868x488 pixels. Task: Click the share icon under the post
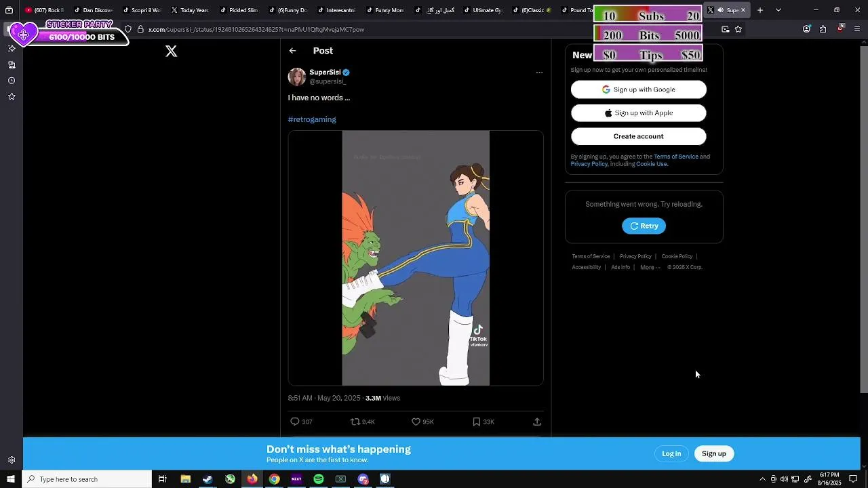[537, 422]
